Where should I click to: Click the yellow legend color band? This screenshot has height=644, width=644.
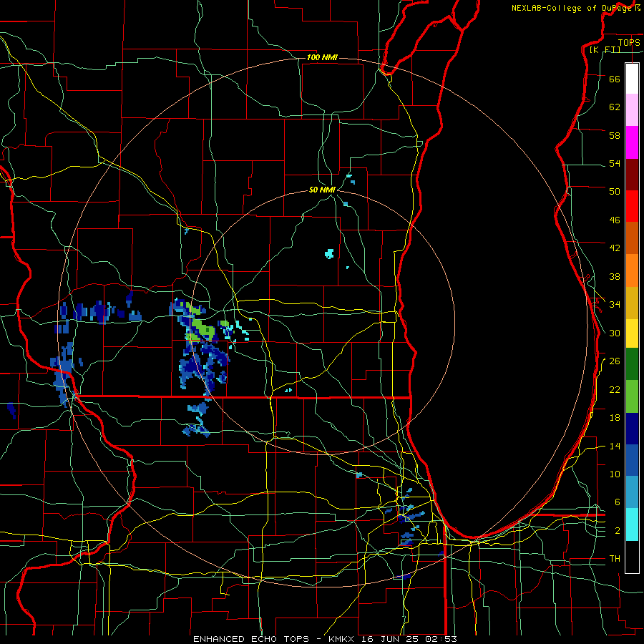pyautogui.click(x=632, y=333)
